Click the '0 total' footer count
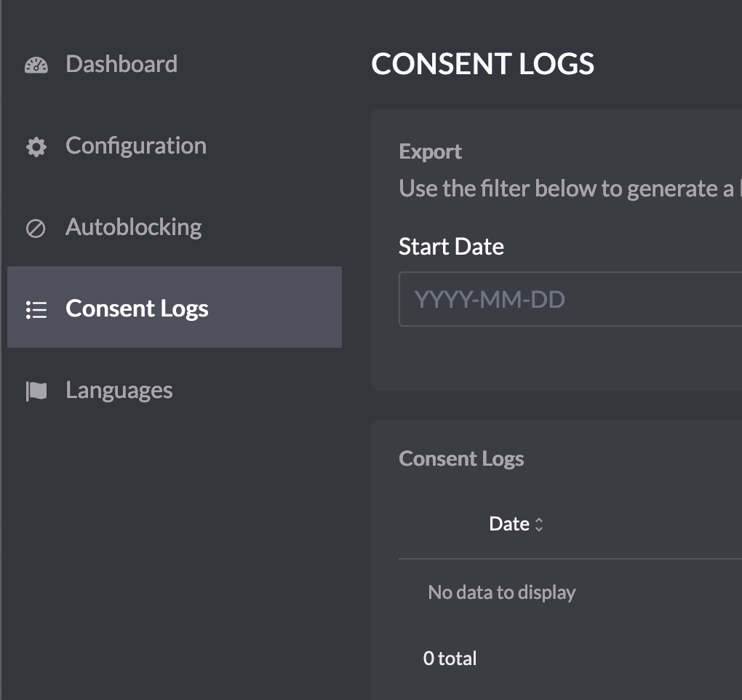Screen dimensions: 742x700 pos(450,659)
